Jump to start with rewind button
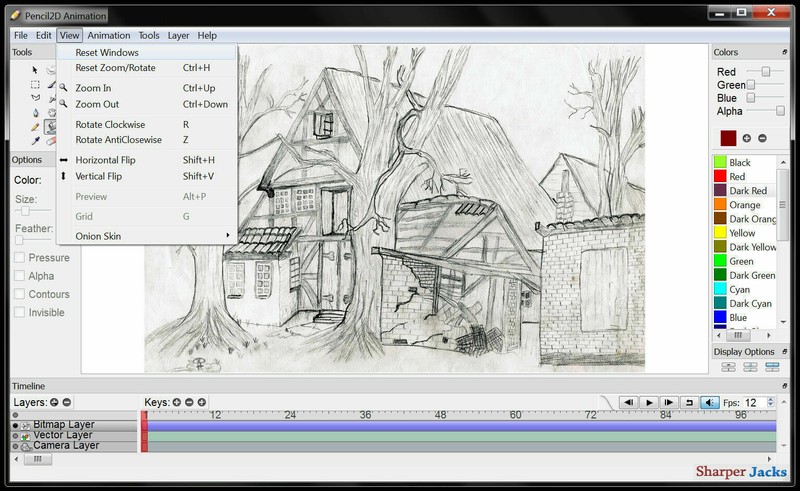Screen dimensions: 800x491 629,403
